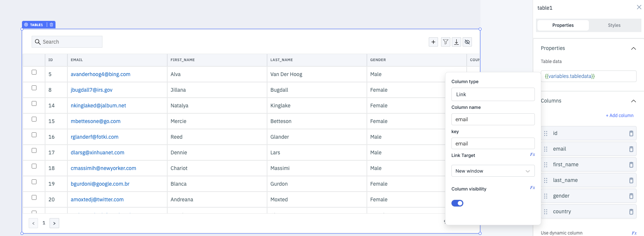This screenshot has height=236, width=644.
Task: Click drag handle of first_name column
Action: (x=546, y=165)
